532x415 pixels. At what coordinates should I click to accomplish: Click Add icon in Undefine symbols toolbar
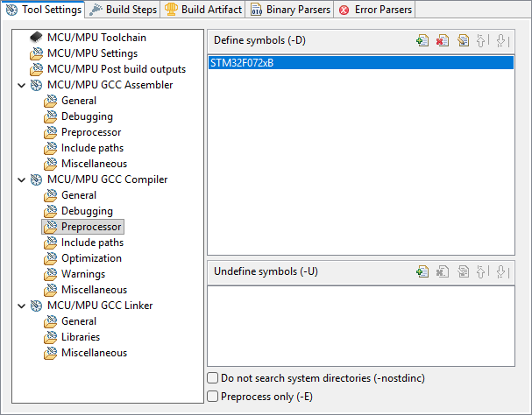(x=422, y=271)
